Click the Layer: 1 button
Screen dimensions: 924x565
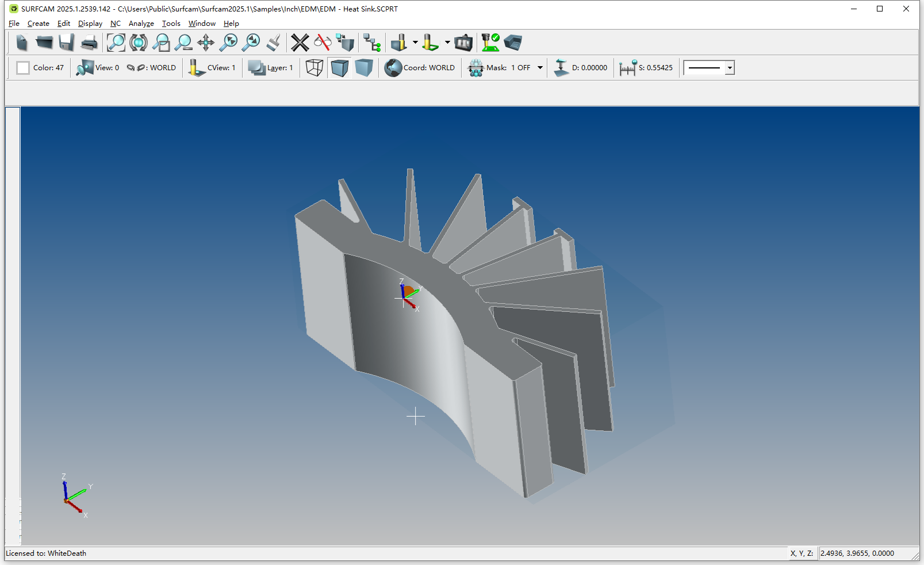(x=271, y=68)
